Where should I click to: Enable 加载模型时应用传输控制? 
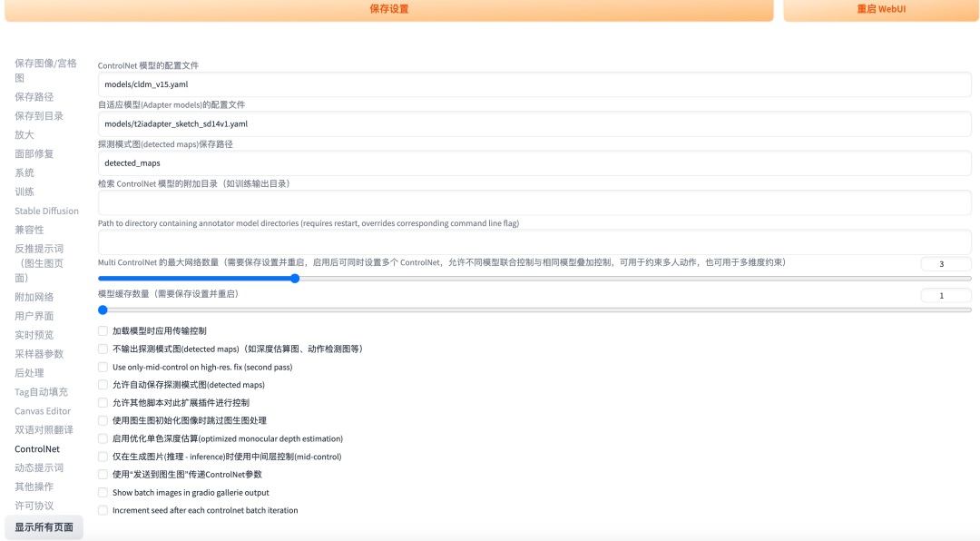(103, 330)
